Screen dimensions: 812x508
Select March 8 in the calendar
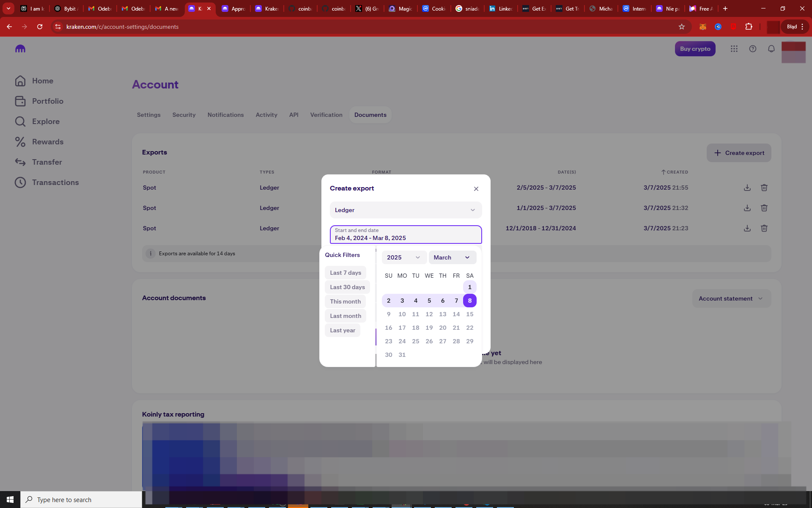click(x=470, y=301)
